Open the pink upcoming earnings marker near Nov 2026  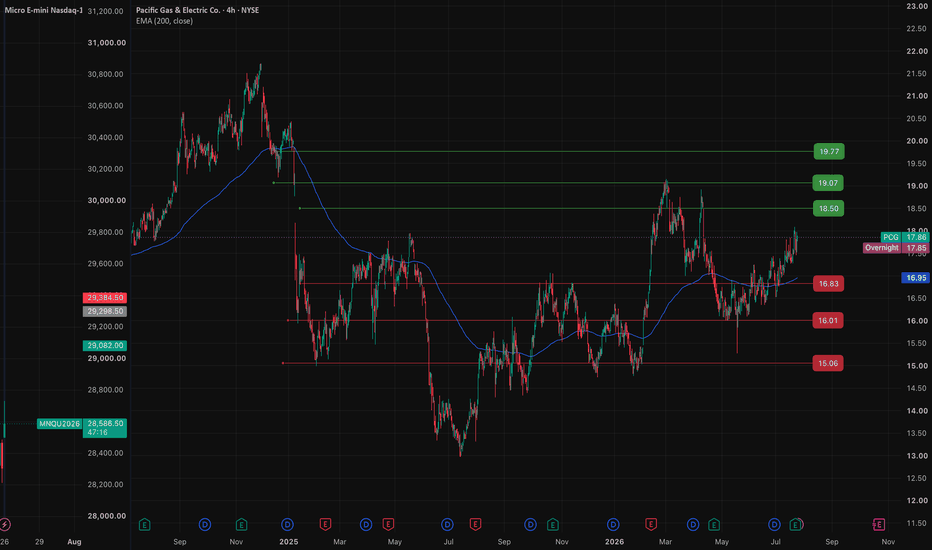click(x=879, y=524)
